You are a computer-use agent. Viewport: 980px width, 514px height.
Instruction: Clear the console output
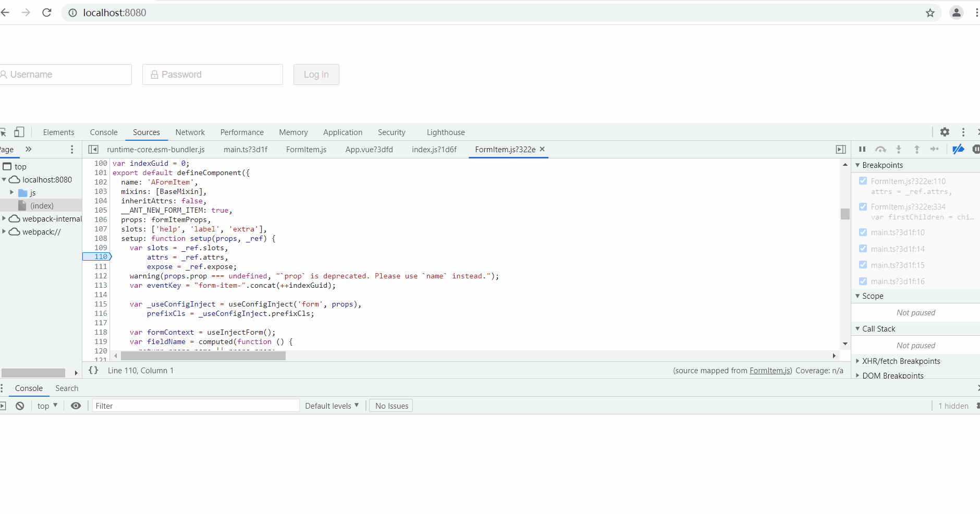pyautogui.click(x=20, y=406)
